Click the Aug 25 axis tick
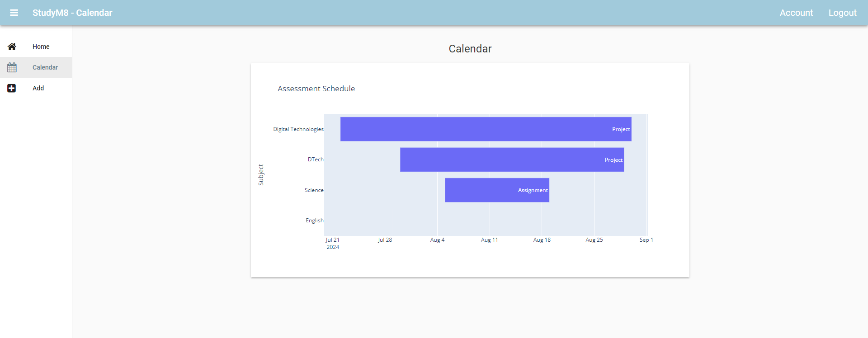Viewport: 868px width, 338px height. 594,240
